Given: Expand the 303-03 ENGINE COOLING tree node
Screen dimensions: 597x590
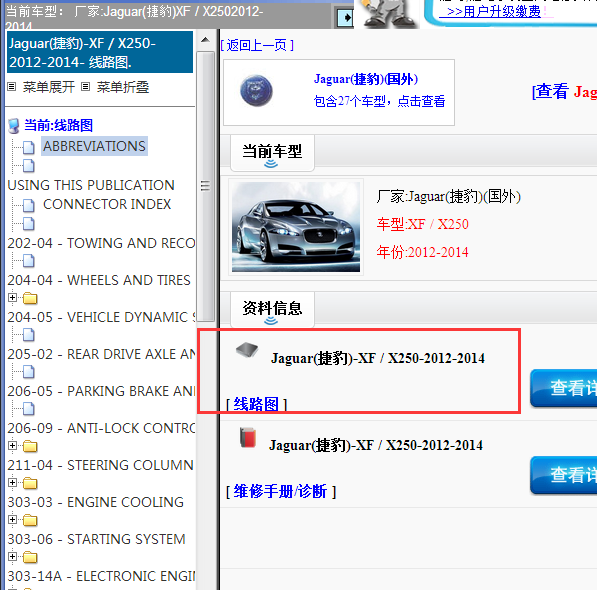Looking at the screenshot, I should pos(13,482).
